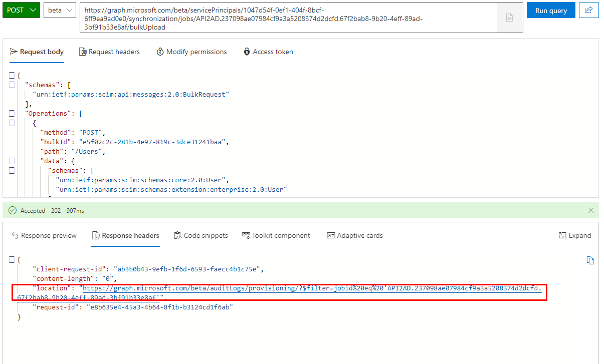Screen dimensions: 604x364
Task: Collapse the request body "schemas" array
Action: (12, 85)
